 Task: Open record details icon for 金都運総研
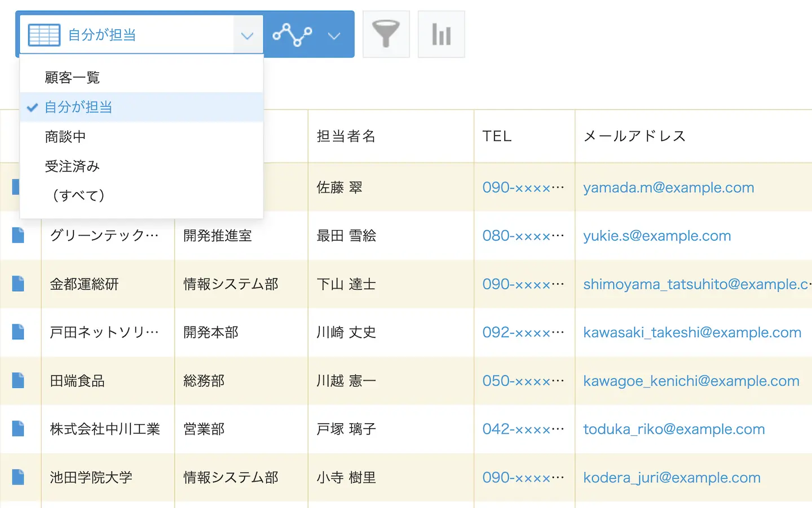(x=18, y=284)
